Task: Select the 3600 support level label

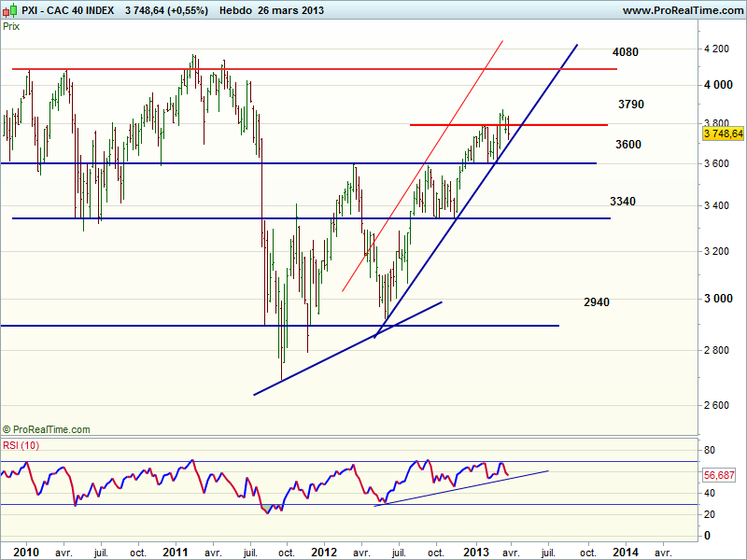Action: (628, 145)
